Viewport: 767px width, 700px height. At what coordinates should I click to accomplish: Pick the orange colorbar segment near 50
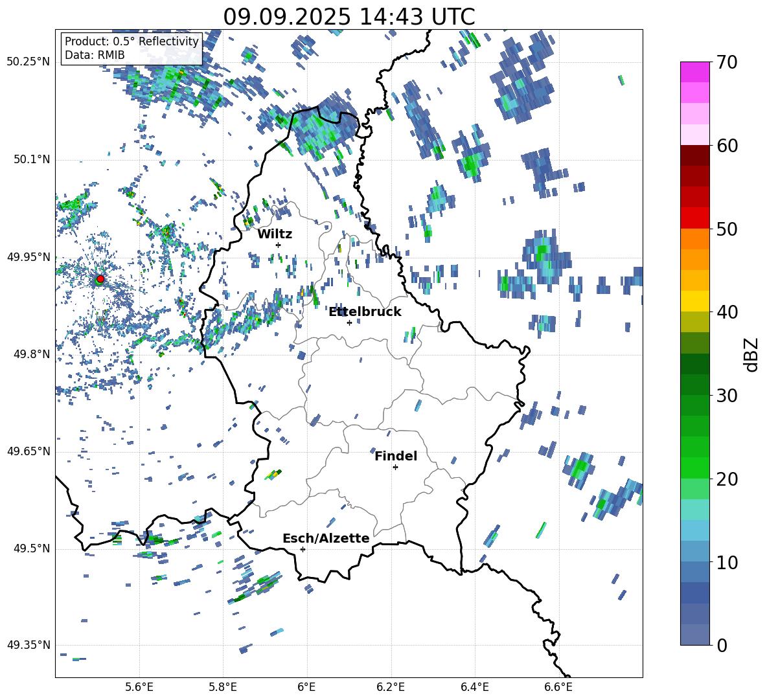click(x=694, y=238)
